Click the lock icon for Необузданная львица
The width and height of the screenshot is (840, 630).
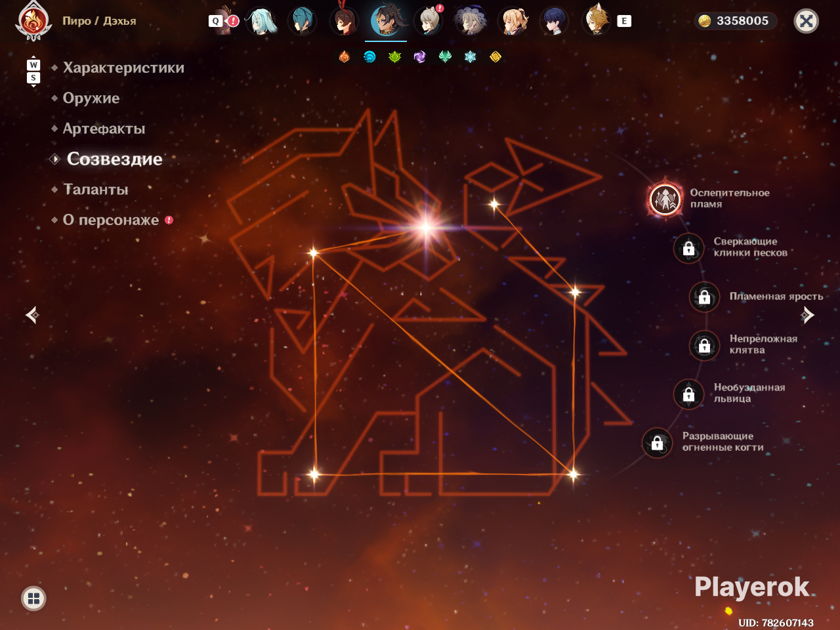pyautogui.click(x=688, y=394)
